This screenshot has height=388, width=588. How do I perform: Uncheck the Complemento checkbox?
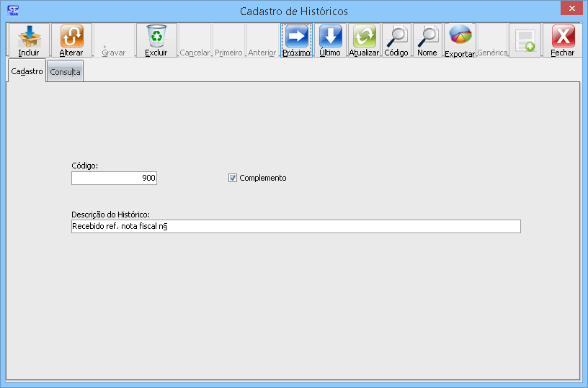[233, 178]
